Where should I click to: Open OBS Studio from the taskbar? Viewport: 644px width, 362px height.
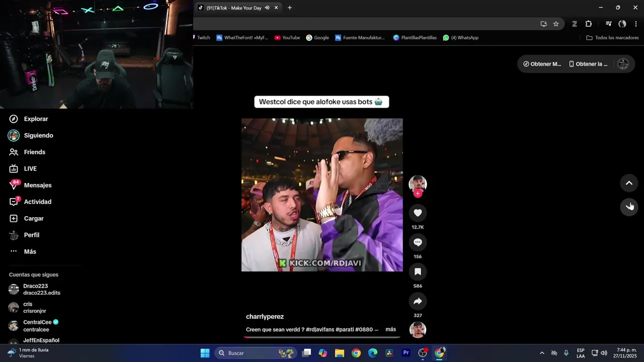[x=423, y=353]
